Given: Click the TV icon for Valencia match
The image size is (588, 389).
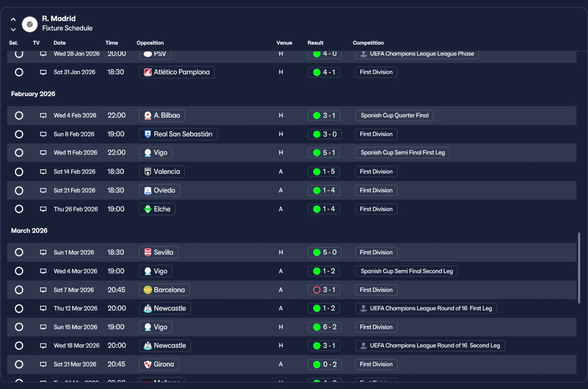Looking at the screenshot, I should pos(43,172).
